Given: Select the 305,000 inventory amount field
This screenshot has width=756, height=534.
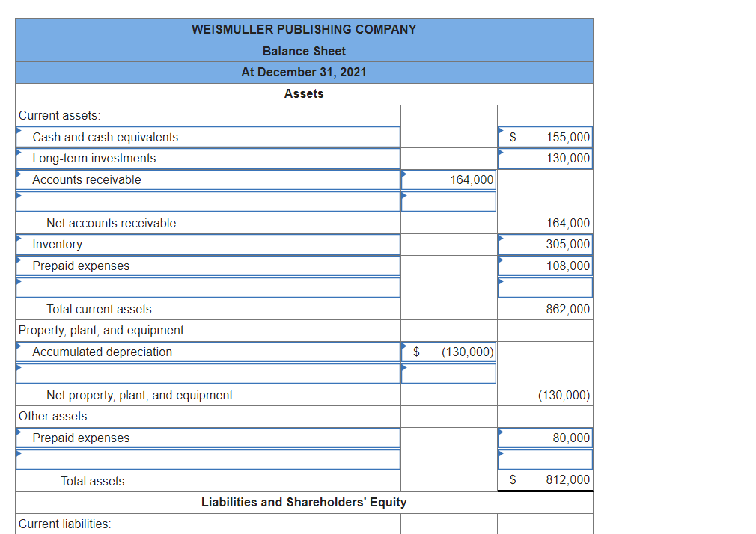Looking at the screenshot, I should (544, 244).
